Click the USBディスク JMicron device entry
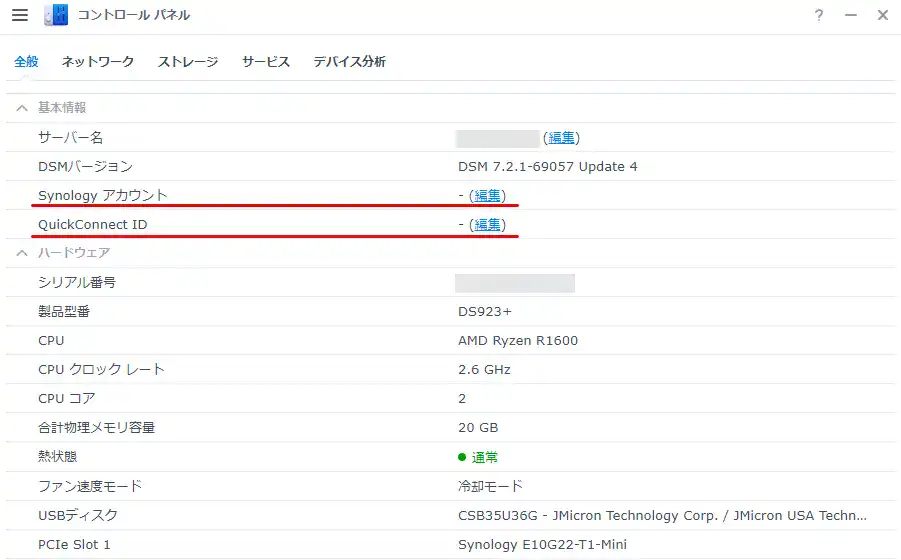 click(662, 515)
